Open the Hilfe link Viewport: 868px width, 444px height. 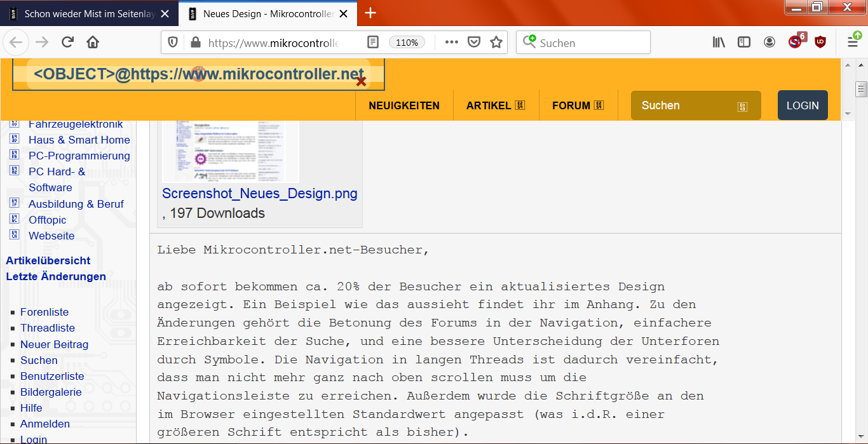click(31, 408)
